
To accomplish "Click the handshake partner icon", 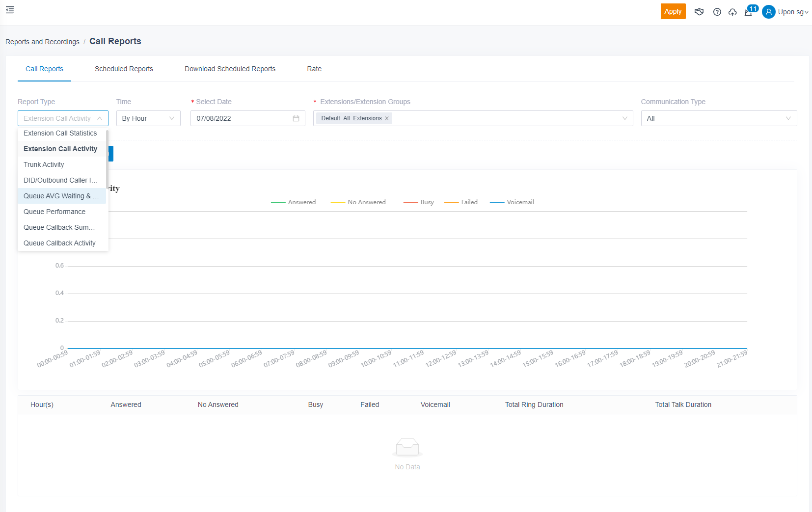I will pyautogui.click(x=699, y=12).
